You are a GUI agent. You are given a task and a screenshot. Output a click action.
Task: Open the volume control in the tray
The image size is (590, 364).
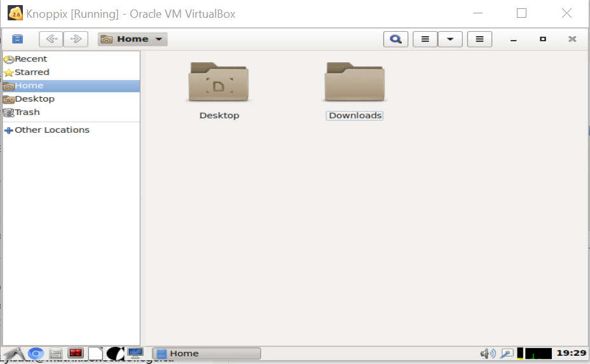coord(488,353)
